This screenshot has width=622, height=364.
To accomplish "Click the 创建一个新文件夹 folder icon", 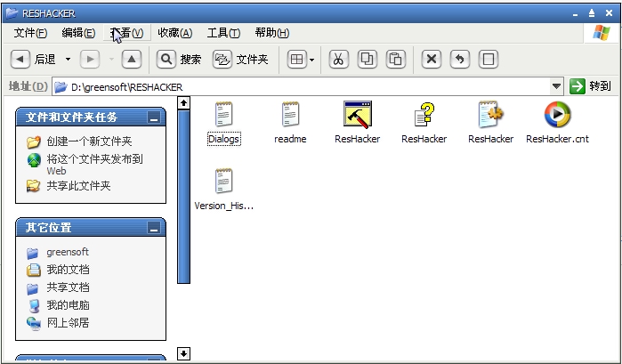I will coord(34,142).
